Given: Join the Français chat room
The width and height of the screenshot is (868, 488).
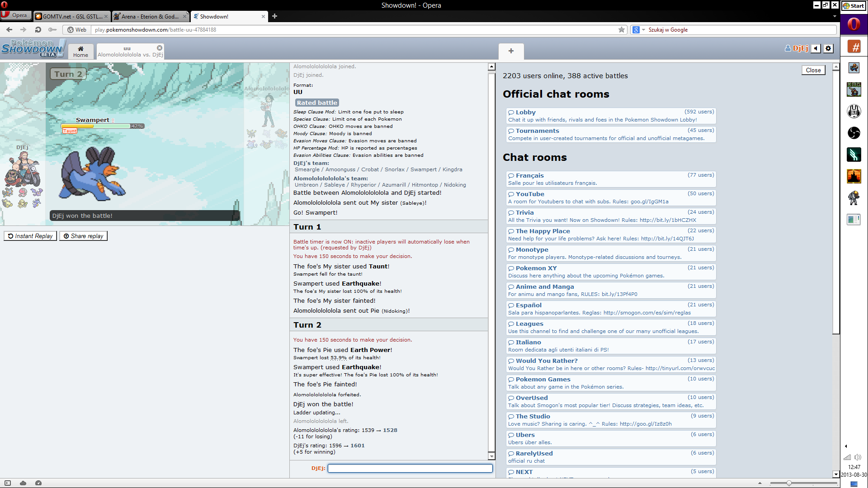Looking at the screenshot, I should (611, 179).
